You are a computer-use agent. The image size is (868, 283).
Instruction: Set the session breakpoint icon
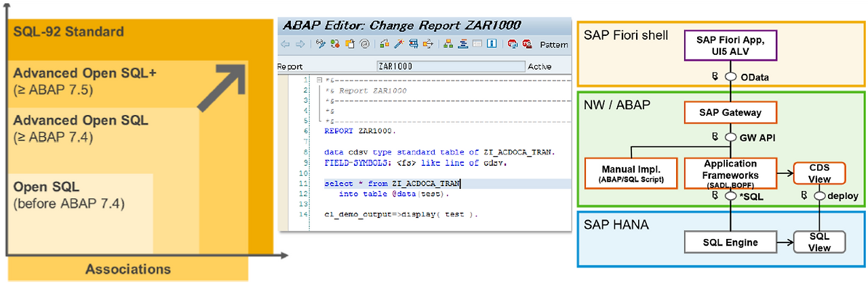tap(513, 44)
